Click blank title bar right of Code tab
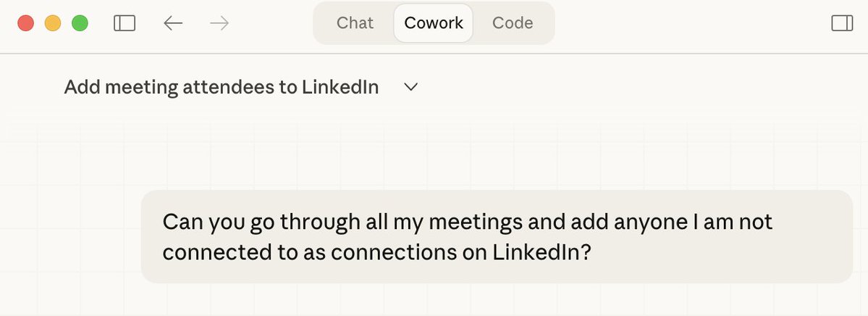868x316 pixels. [x=688, y=23]
